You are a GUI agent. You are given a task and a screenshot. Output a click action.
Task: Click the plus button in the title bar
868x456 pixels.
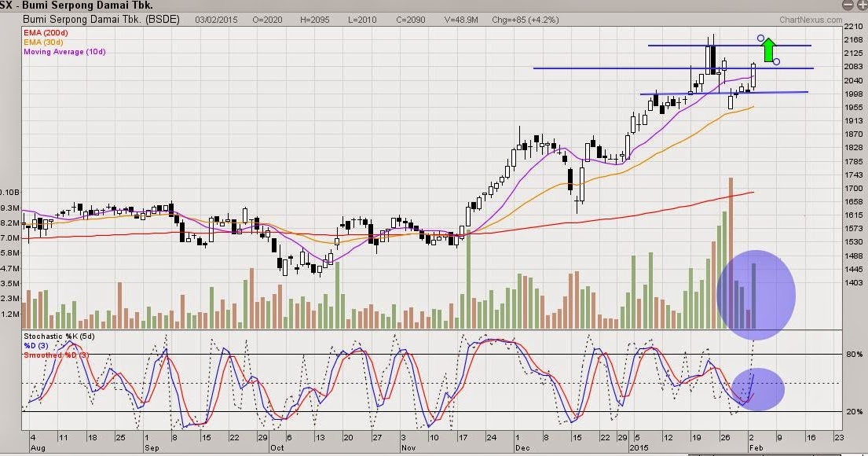pyautogui.click(x=862, y=5)
